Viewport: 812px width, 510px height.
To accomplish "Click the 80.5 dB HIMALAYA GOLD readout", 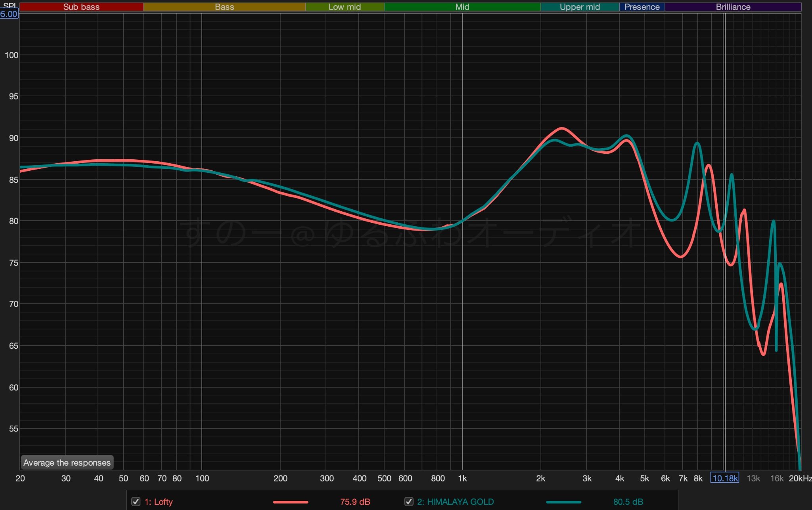I will pyautogui.click(x=628, y=502).
